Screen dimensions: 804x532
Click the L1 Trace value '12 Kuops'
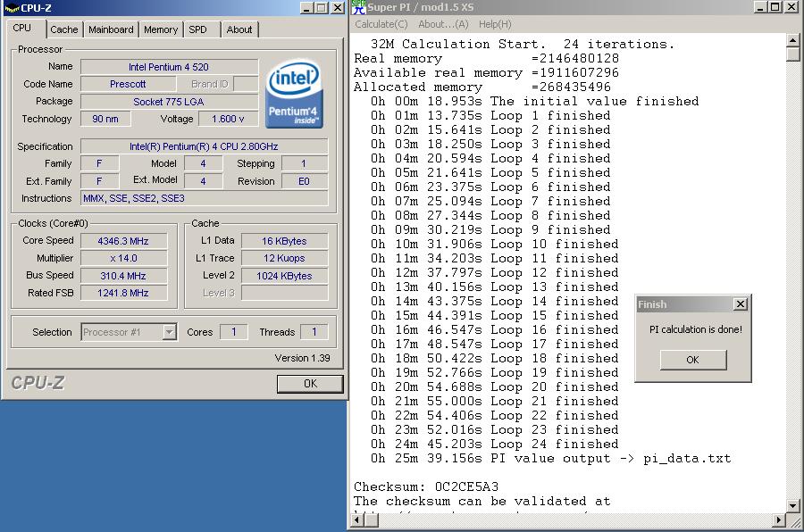(x=285, y=258)
